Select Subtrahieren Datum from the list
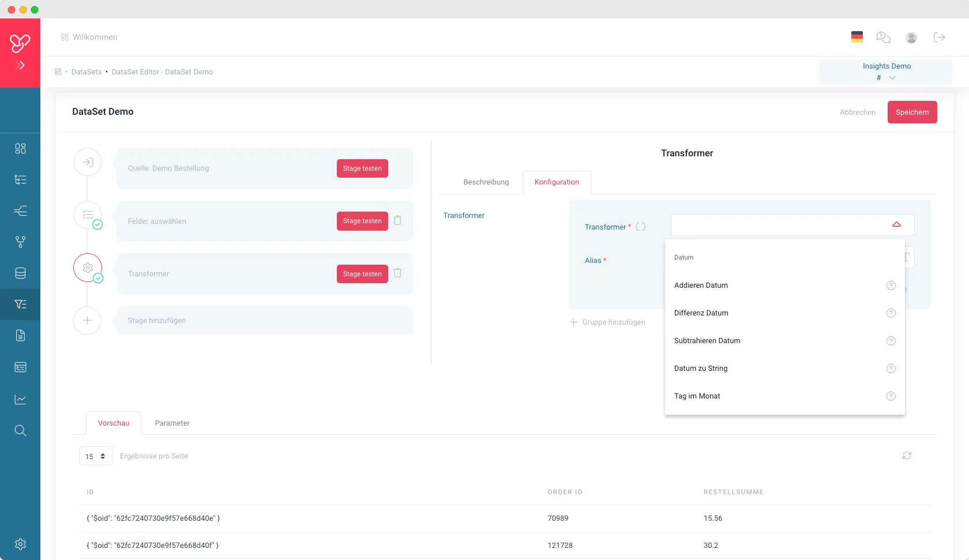 coord(784,341)
